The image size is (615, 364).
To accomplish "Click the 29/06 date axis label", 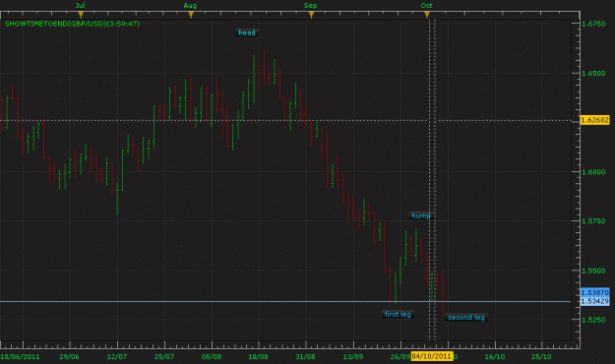I will coord(69,356).
